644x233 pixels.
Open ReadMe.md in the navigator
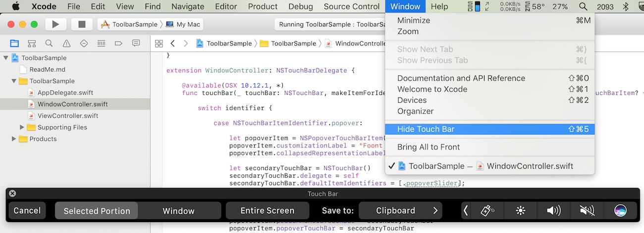tap(47, 69)
